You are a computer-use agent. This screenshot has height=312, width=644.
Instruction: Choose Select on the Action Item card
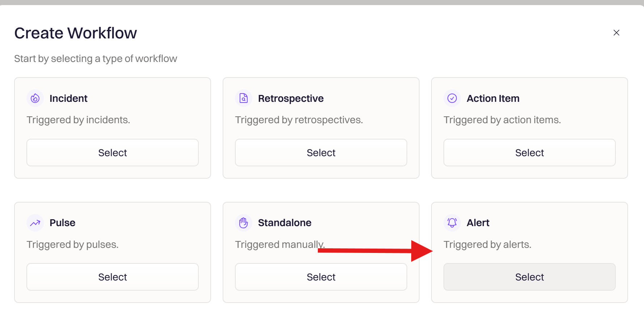point(529,153)
